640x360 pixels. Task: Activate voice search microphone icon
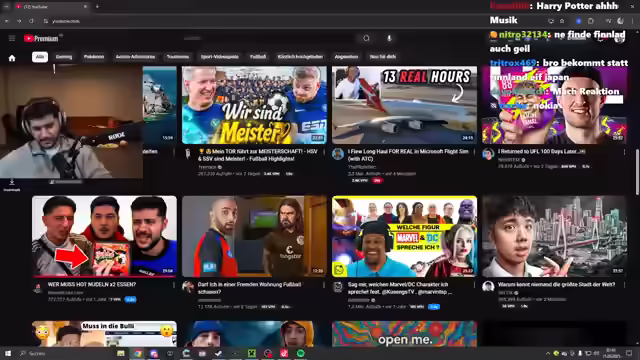click(x=389, y=38)
